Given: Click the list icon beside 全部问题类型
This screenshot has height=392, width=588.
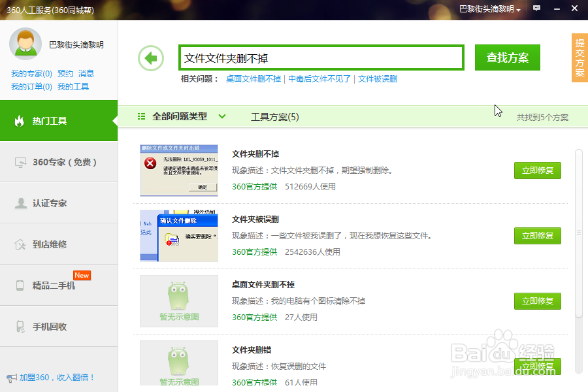Looking at the screenshot, I should [x=141, y=117].
